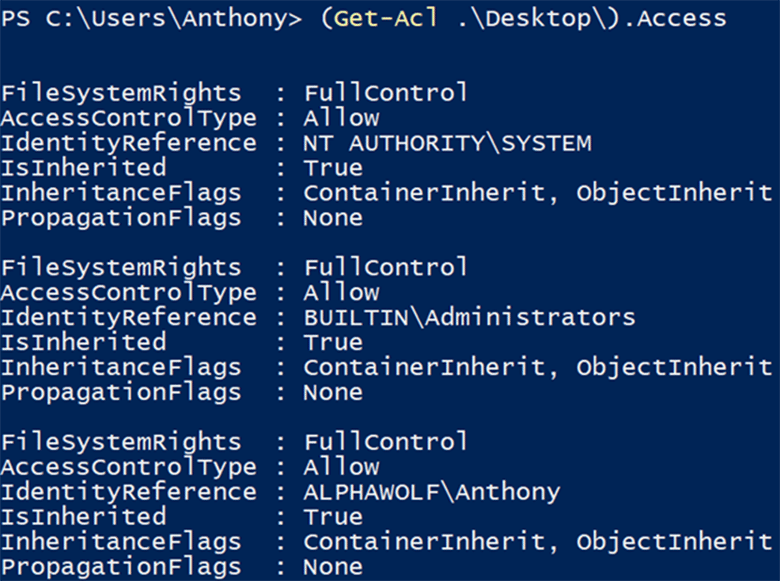
Task: Click FullControl in the Administrators entry
Action: click(x=385, y=268)
